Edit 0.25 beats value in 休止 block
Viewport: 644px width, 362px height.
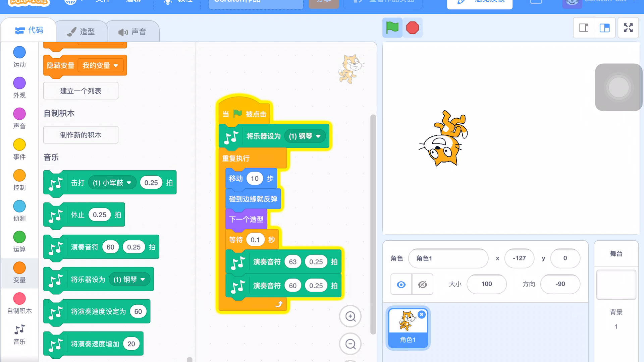pyautogui.click(x=100, y=215)
